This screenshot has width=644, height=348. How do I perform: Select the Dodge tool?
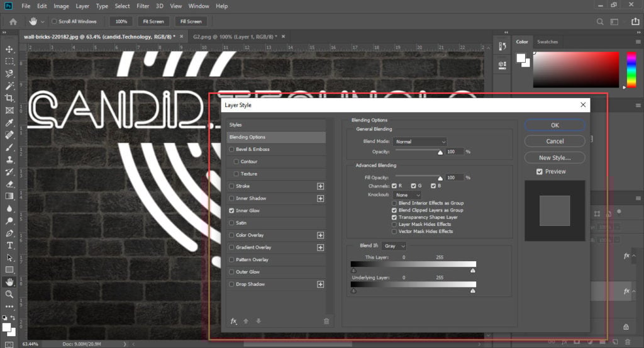point(9,221)
